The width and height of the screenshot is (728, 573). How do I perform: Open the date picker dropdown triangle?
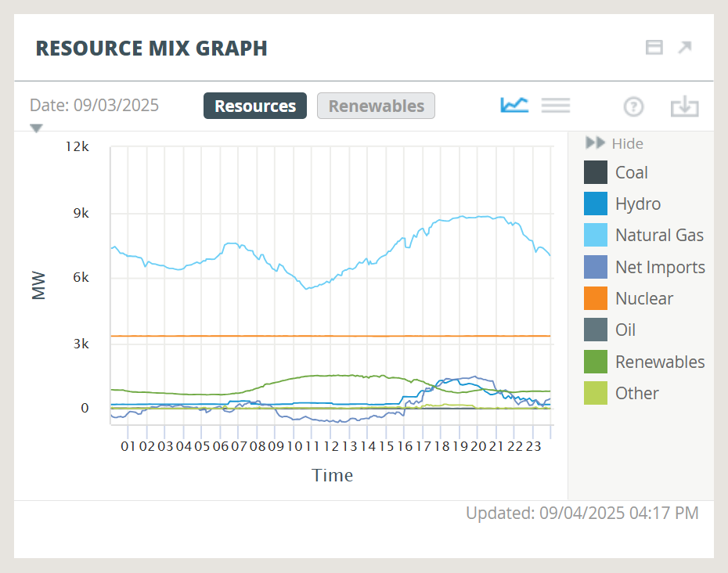[36, 128]
